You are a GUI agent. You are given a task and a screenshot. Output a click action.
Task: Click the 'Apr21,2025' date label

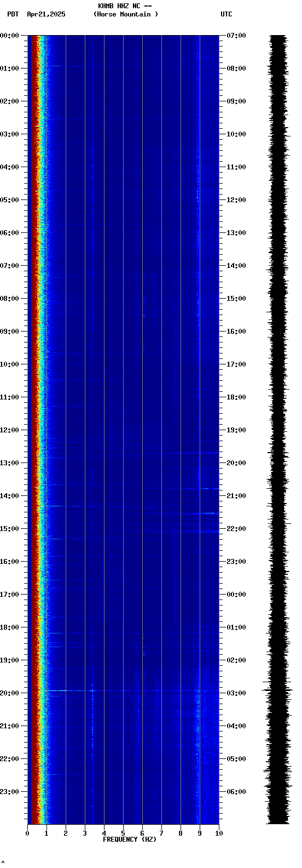coord(46,14)
